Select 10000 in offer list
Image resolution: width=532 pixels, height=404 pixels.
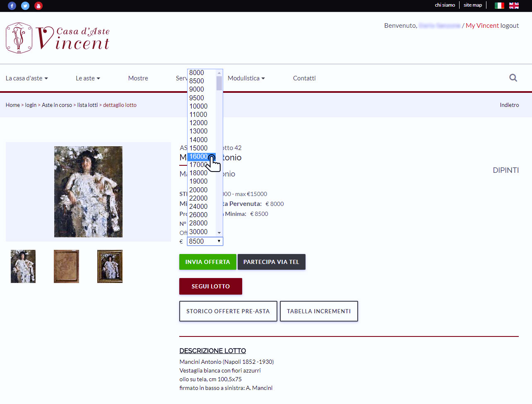tap(202, 106)
